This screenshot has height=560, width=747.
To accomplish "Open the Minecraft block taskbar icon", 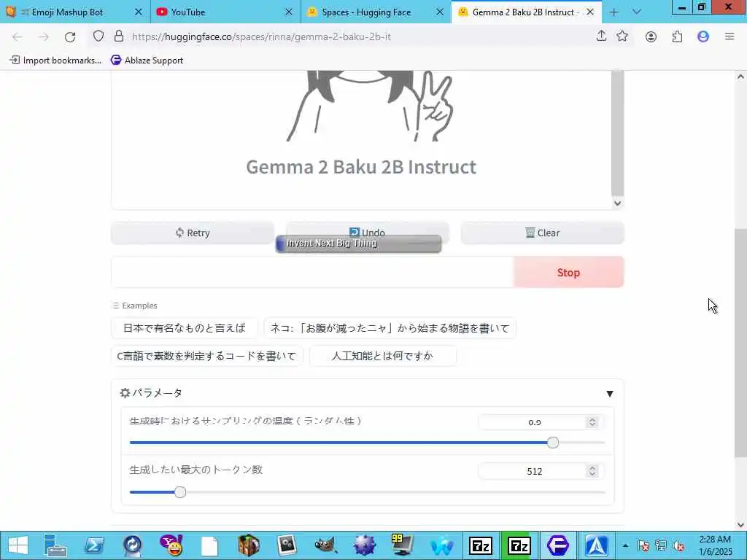I will coord(248,545).
